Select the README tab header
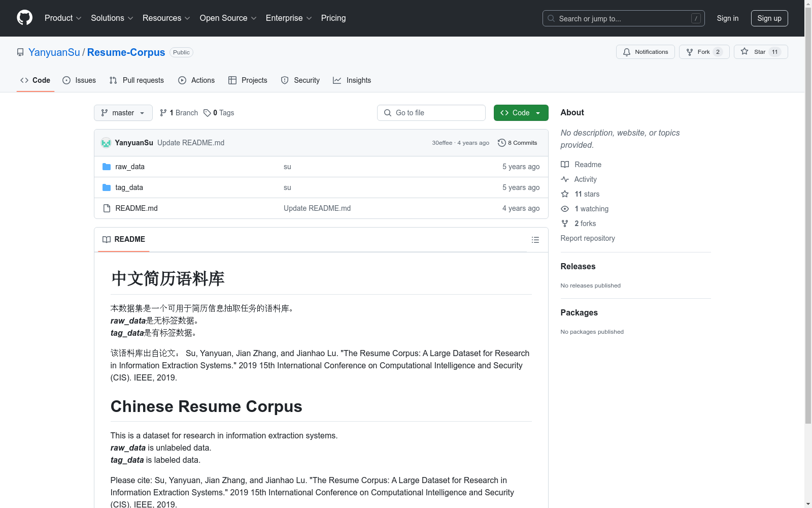The width and height of the screenshot is (812, 508). point(124,239)
